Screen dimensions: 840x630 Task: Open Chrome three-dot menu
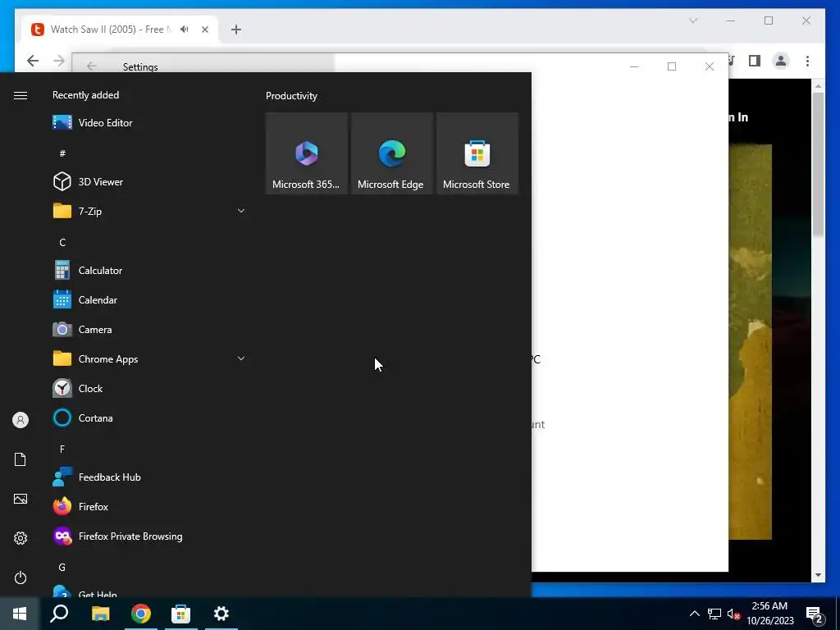pyautogui.click(x=807, y=61)
